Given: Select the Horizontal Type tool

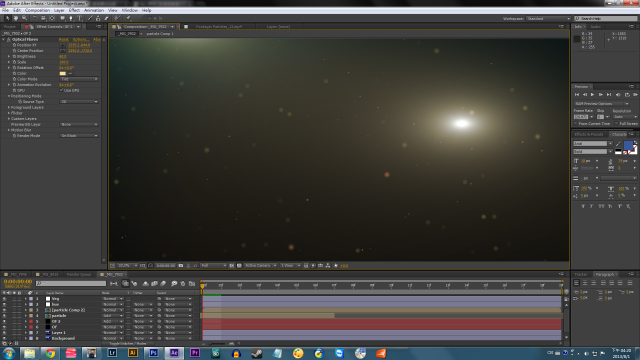Looking at the screenshot, I should click(80, 18).
